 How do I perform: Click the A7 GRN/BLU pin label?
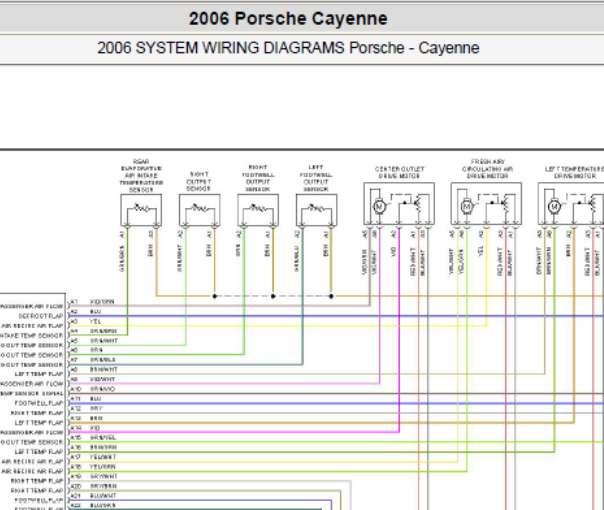point(93,360)
